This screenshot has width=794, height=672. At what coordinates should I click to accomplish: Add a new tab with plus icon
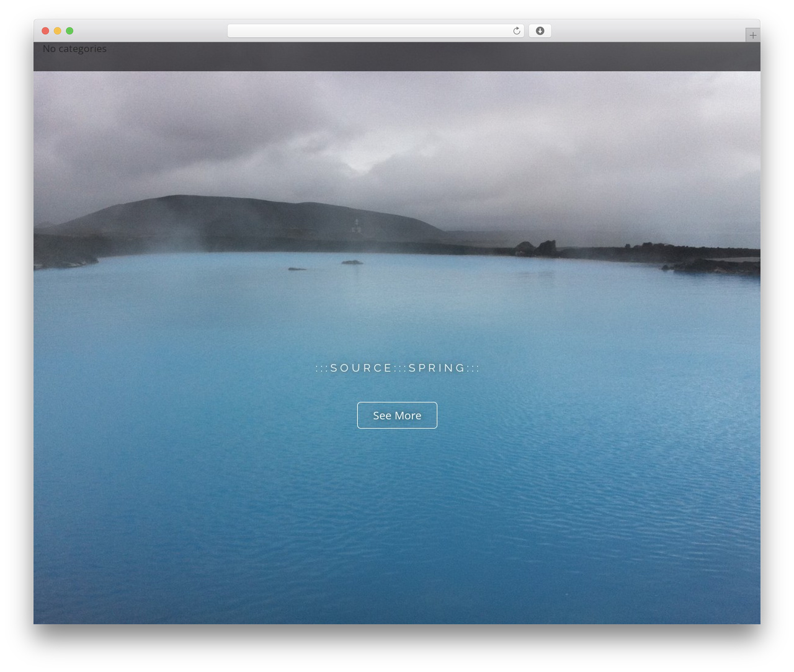(x=752, y=35)
